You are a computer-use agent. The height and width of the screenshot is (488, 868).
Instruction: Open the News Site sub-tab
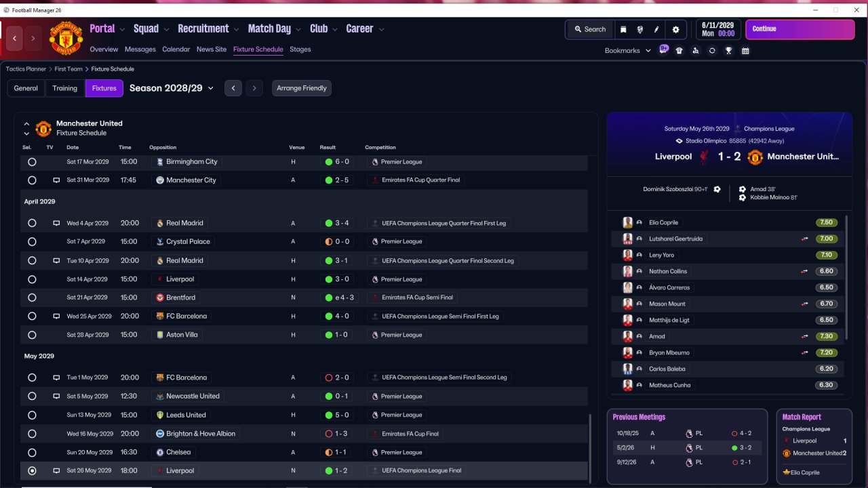pyautogui.click(x=212, y=49)
